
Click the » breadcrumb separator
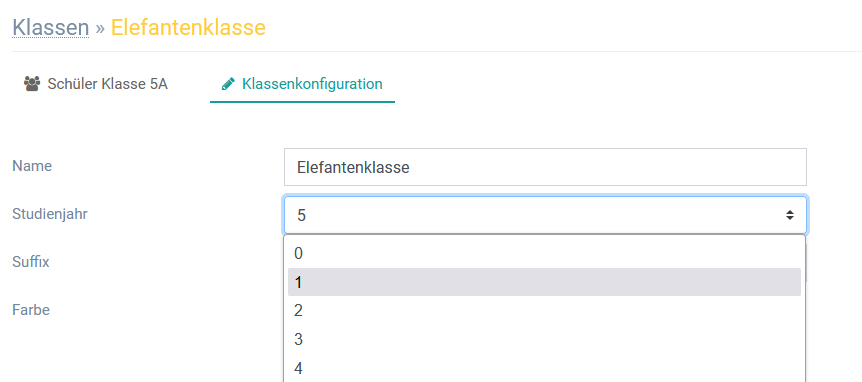[x=100, y=27]
